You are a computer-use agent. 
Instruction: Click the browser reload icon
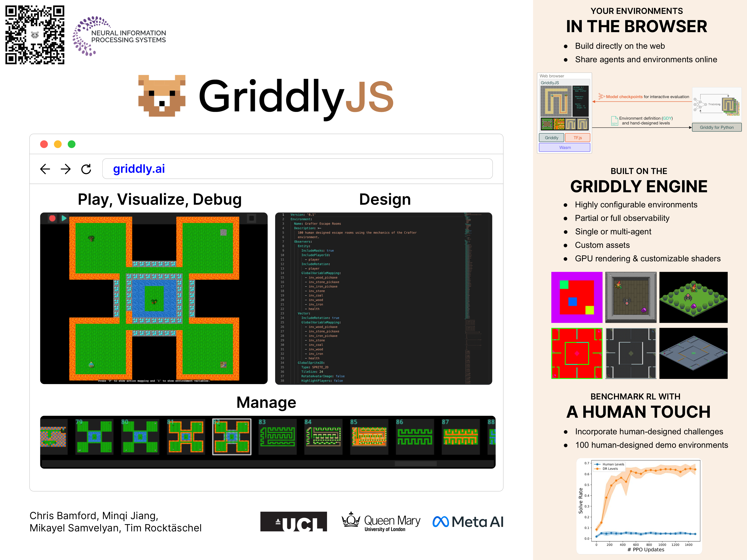tap(86, 169)
